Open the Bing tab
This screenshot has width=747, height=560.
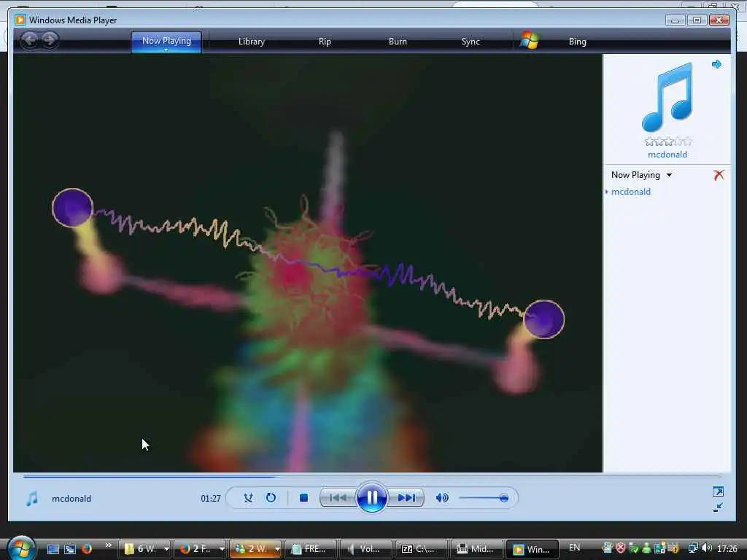(x=578, y=42)
